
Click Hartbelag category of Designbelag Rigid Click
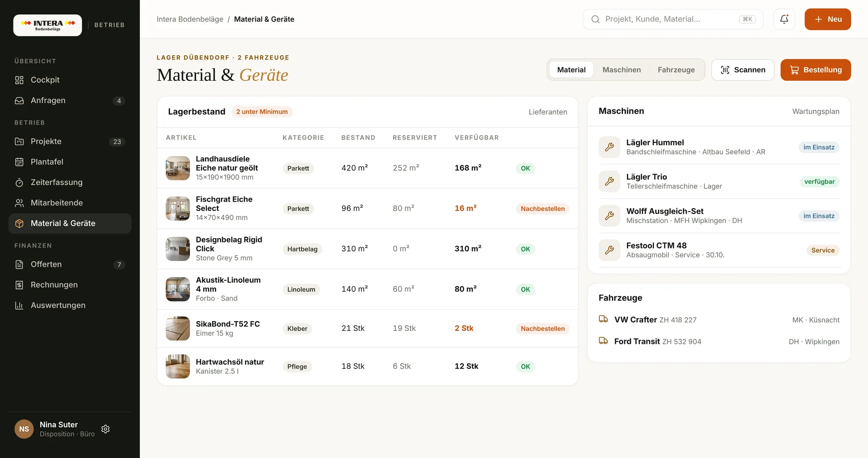(302, 249)
